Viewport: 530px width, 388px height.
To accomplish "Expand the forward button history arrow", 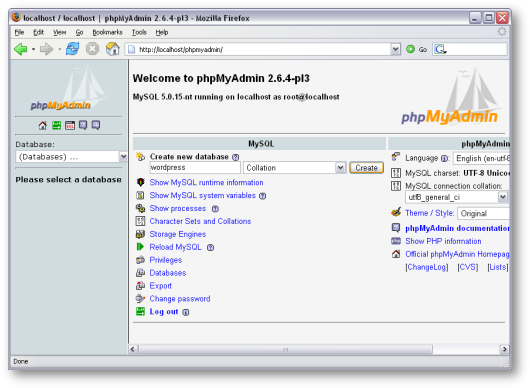I will (x=59, y=49).
